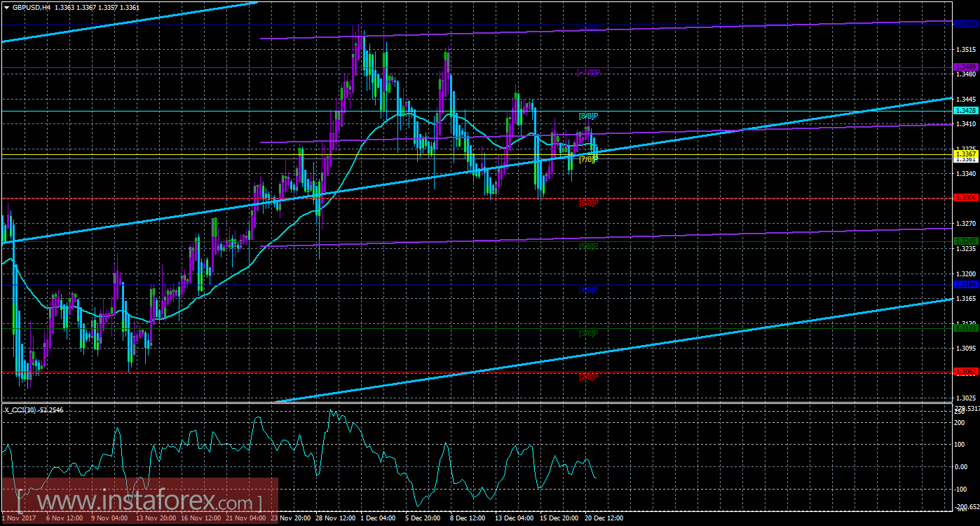Click the [6/8]P Murray level label

(589, 203)
